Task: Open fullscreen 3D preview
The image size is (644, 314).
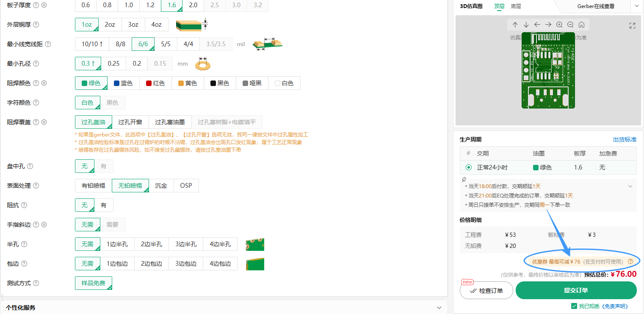Action: pyautogui.click(x=632, y=25)
